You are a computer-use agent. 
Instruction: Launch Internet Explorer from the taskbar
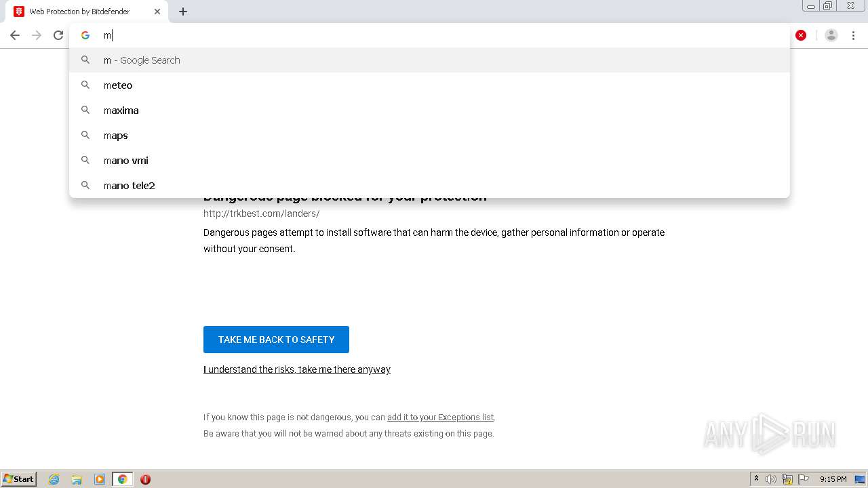click(x=54, y=479)
